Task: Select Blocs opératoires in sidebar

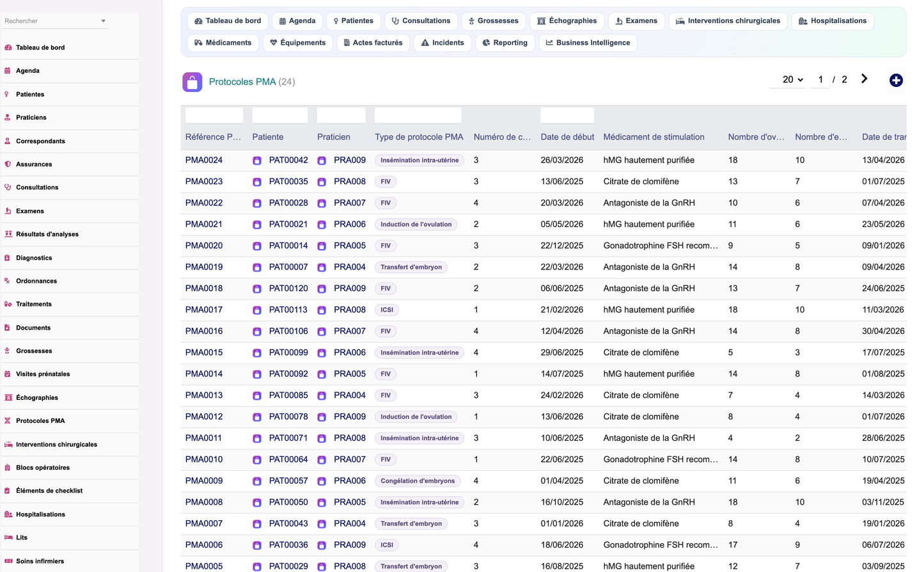Action: pos(69,468)
